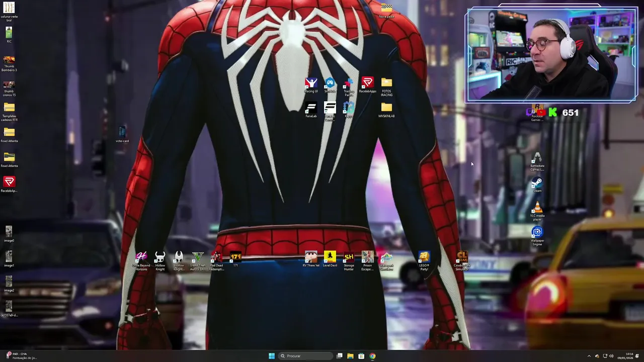Launch Drive Beyond Horizons game shortcut
The image size is (644, 362).
click(x=141, y=261)
